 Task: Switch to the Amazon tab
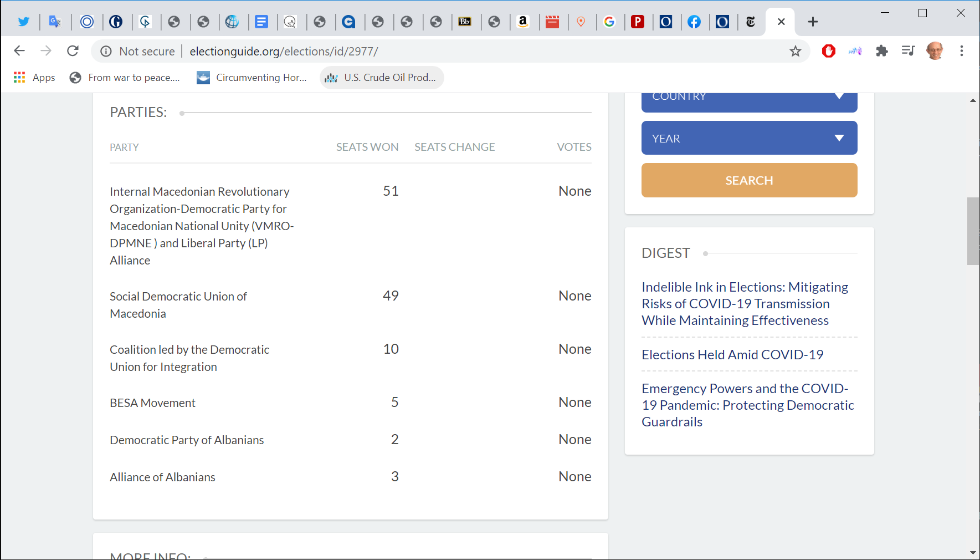tap(522, 22)
